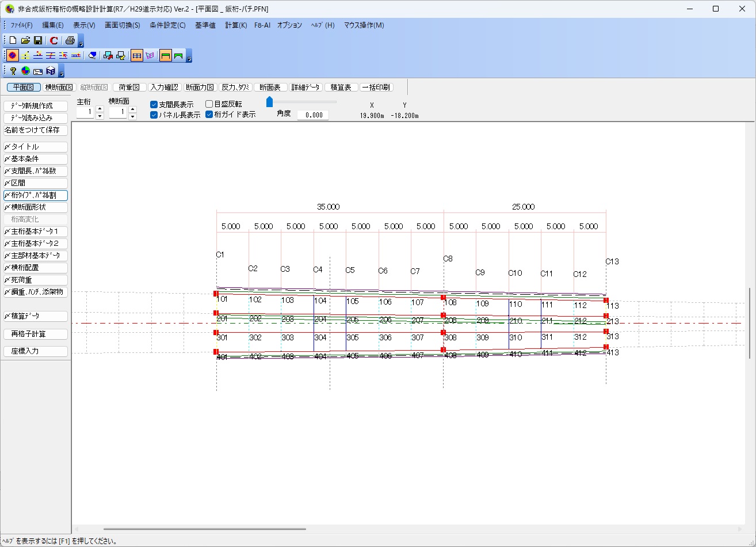Decrease 横断面 spinner value

pos(132,116)
